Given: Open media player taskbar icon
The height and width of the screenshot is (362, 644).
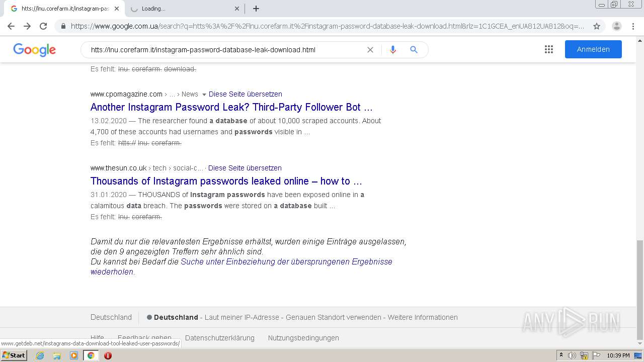Looking at the screenshot, I should click(74, 355).
